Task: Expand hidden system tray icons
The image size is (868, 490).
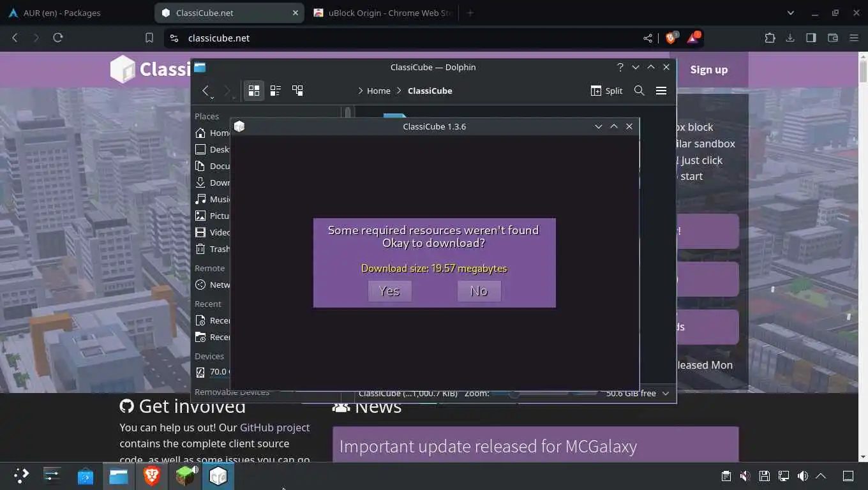Action: [x=821, y=476]
